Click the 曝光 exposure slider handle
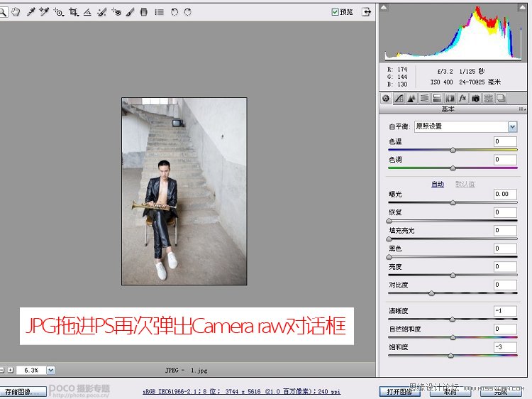The width and height of the screenshot is (532, 399). (x=453, y=203)
